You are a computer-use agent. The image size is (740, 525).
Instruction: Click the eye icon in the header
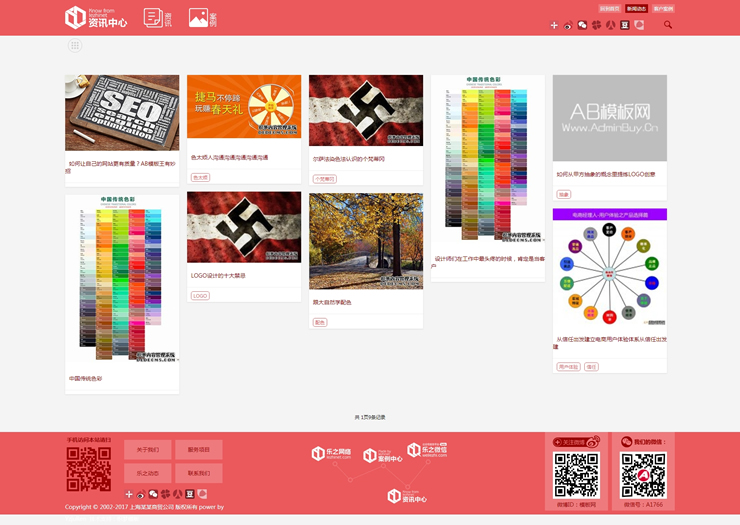[568, 25]
